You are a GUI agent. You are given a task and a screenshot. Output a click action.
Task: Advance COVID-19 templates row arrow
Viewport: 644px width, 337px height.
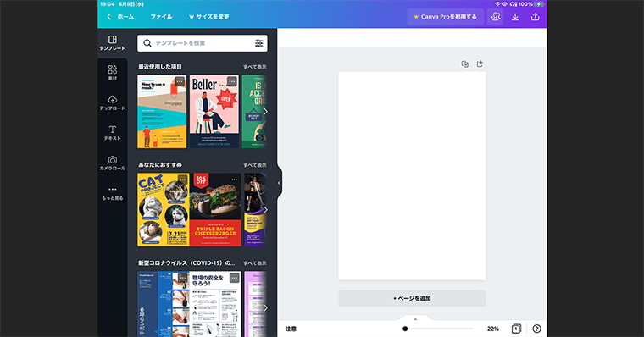click(x=266, y=308)
